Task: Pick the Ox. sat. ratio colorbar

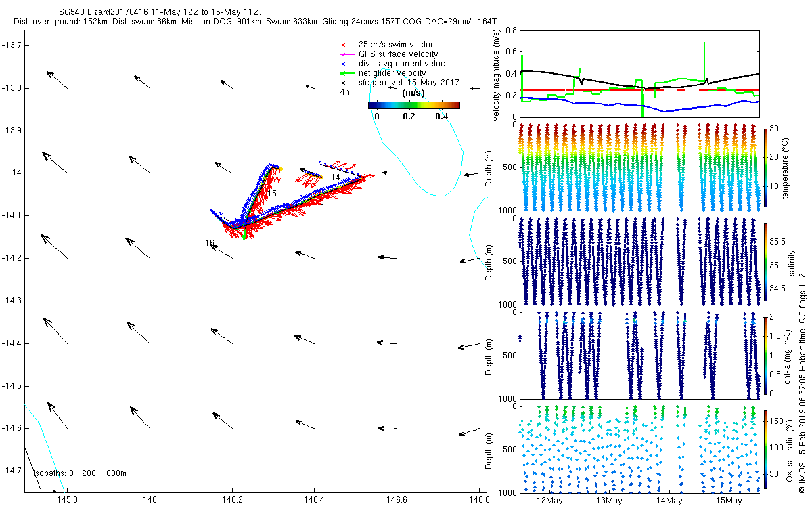Action: pyautogui.click(x=765, y=449)
